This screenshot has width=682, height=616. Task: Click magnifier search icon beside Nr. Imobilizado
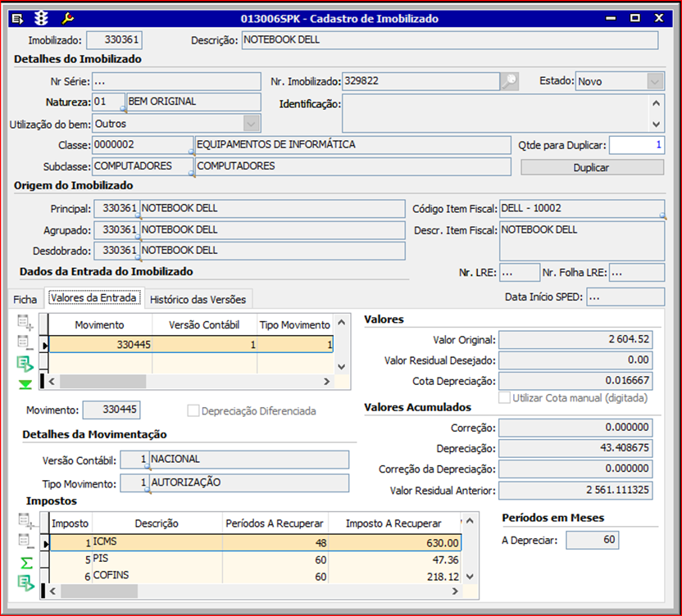tap(510, 81)
